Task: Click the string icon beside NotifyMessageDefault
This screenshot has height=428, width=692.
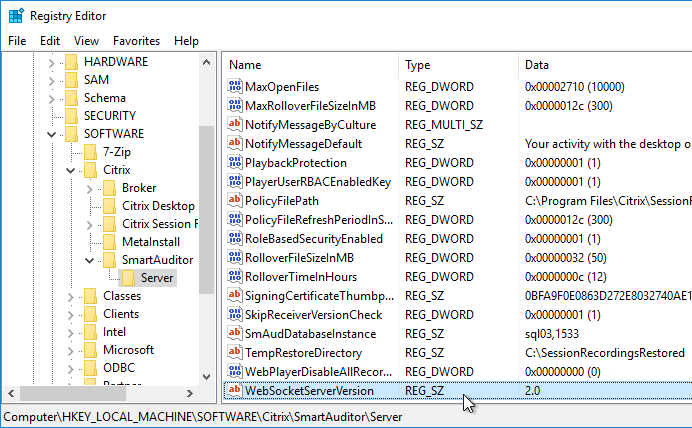Action: coord(235,143)
